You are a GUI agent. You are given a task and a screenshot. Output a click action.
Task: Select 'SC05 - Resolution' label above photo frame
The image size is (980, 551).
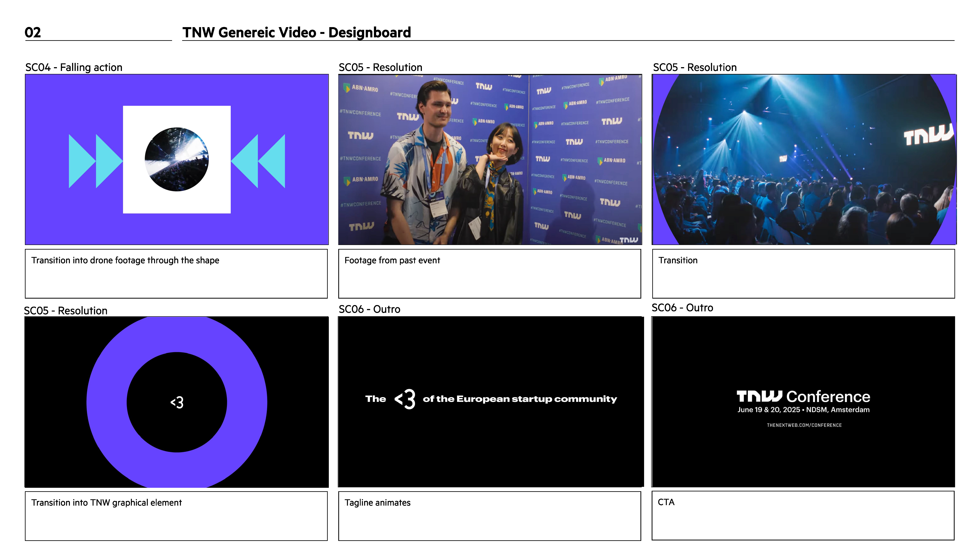click(380, 67)
